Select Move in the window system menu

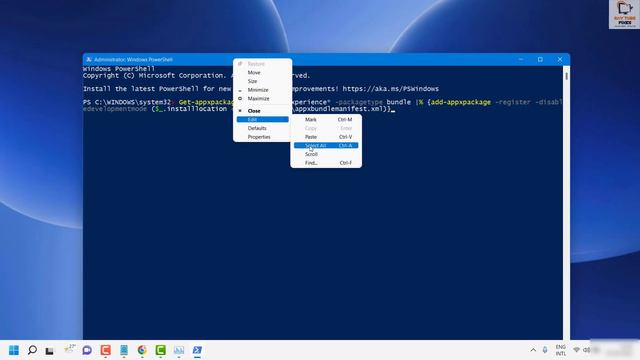coord(262,73)
